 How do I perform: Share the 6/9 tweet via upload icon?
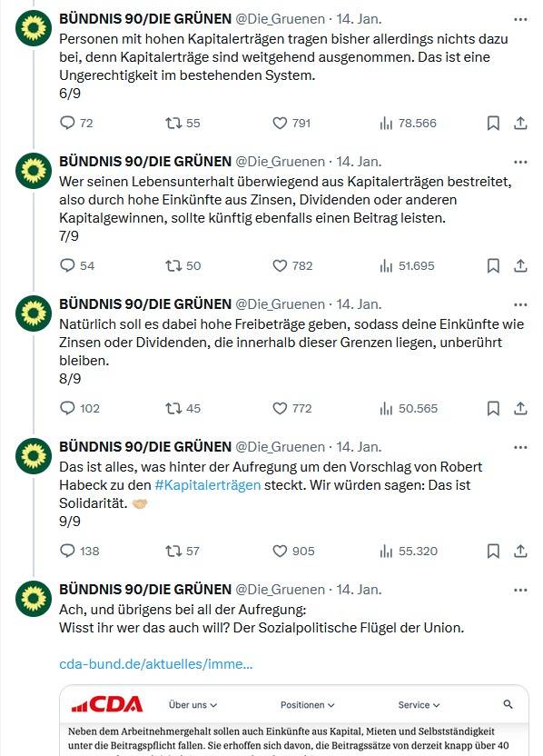tap(520, 123)
